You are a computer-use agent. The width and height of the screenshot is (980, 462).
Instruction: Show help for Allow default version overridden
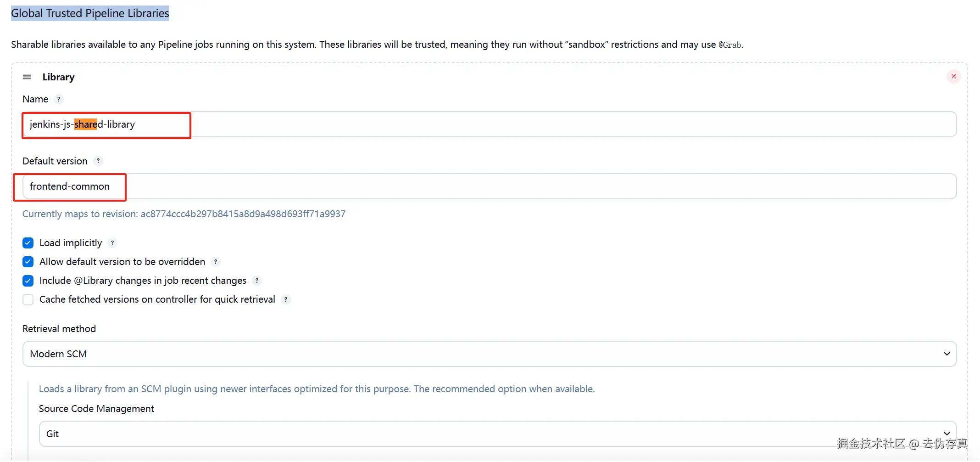[216, 262]
